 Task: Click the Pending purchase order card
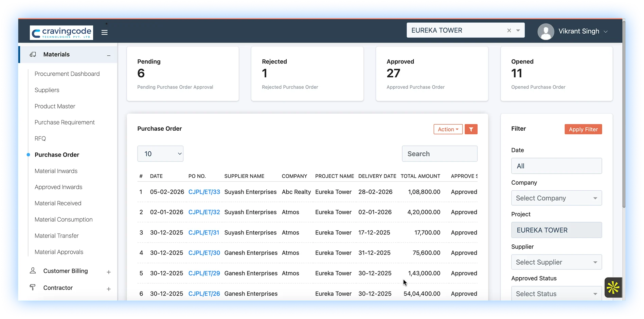pos(183,74)
